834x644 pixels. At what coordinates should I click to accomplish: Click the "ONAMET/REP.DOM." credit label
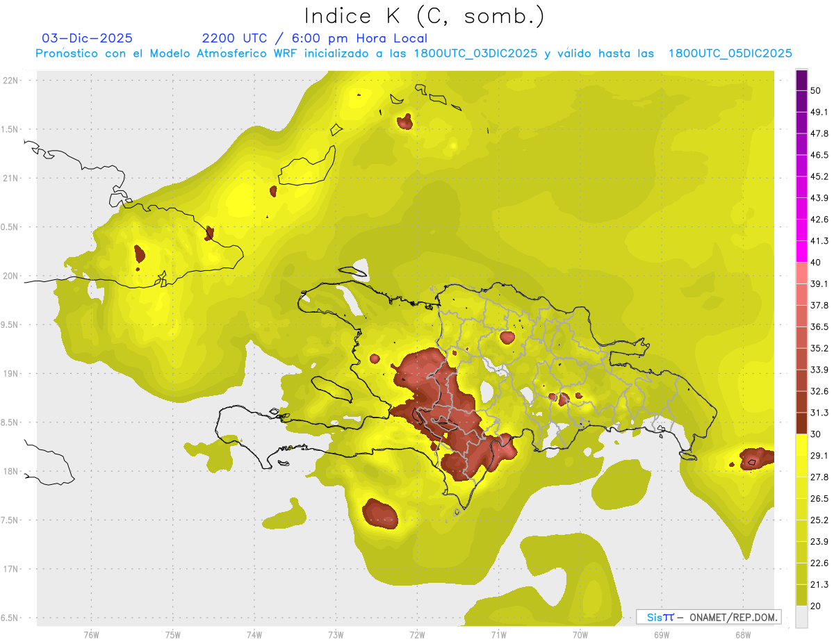733,617
